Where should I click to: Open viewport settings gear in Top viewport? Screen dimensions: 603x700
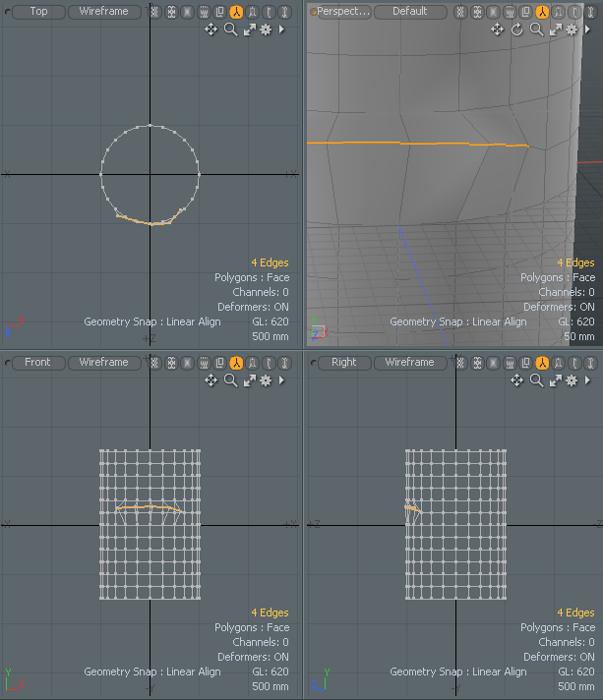[265, 29]
